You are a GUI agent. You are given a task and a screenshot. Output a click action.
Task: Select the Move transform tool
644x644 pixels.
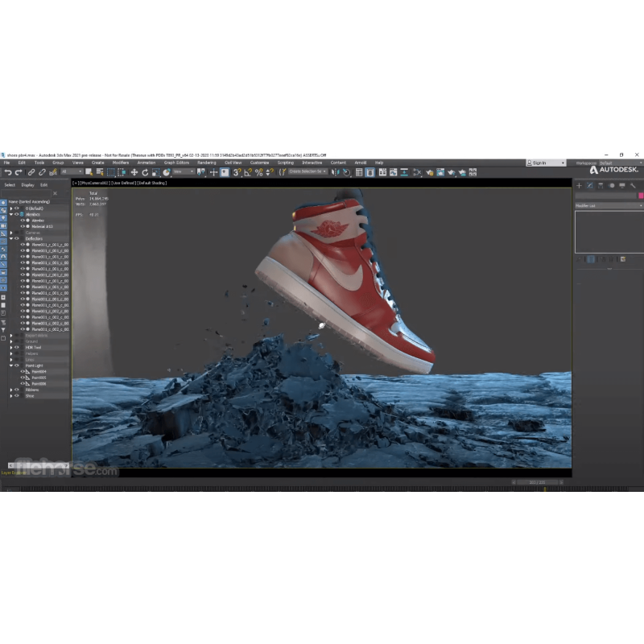[x=134, y=172]
